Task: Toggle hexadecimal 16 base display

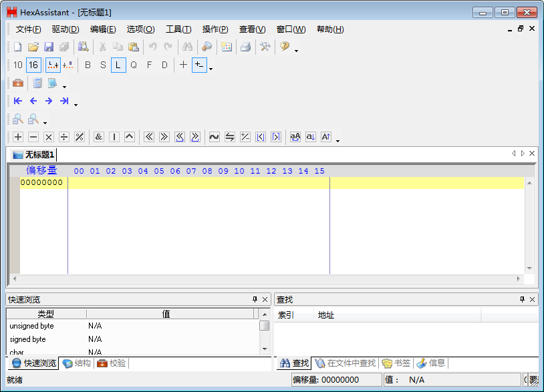Action: point(33,65)
